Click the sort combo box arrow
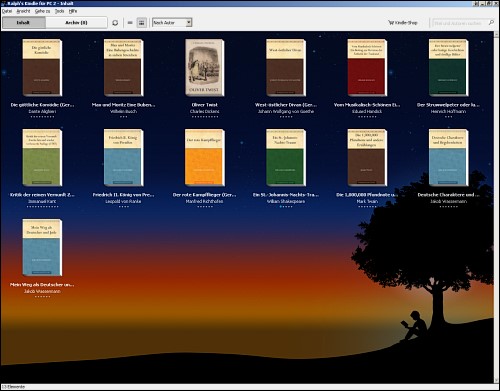The width and height of the screenshot is (500, 391). [189, 23]
